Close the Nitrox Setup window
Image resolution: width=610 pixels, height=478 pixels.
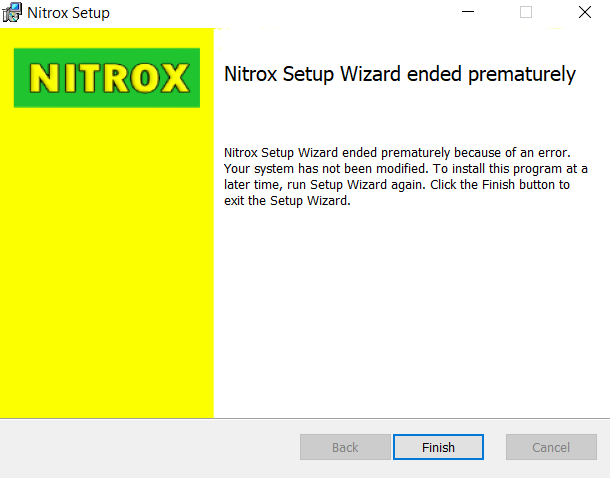(x=584, y=12)
